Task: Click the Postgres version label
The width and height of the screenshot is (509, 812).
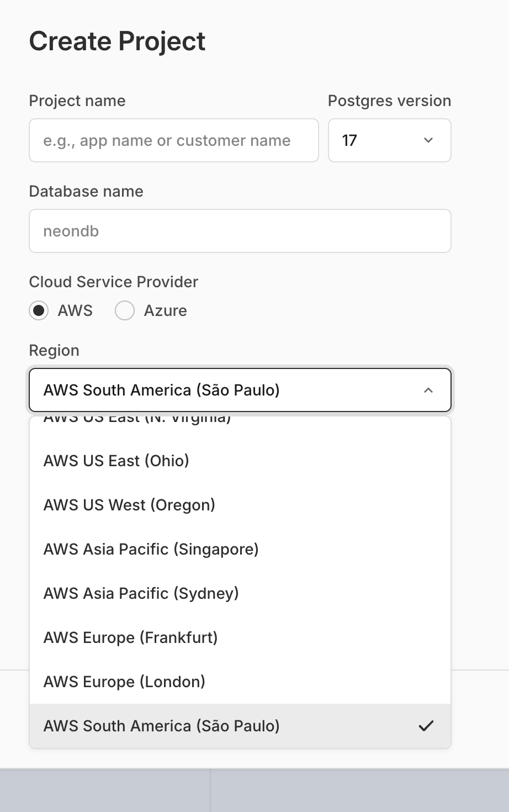Action: pos(390,101)
